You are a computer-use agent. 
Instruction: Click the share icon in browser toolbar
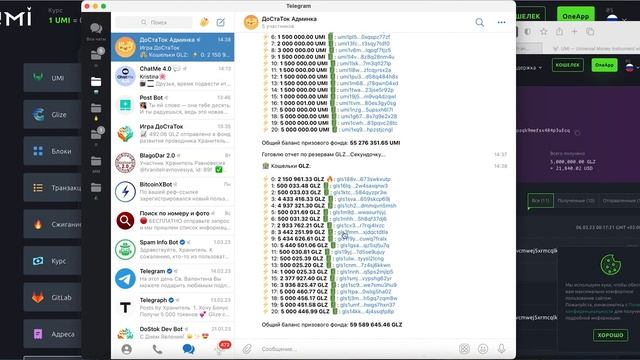[559, 31]
